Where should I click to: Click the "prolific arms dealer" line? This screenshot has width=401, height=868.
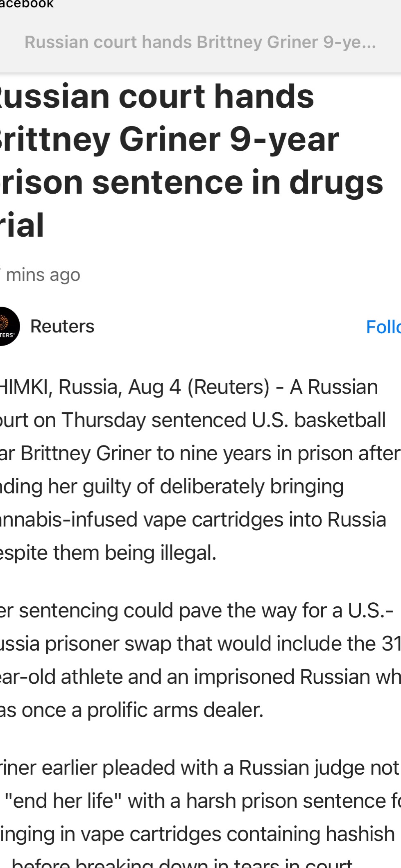coord(131,710)
